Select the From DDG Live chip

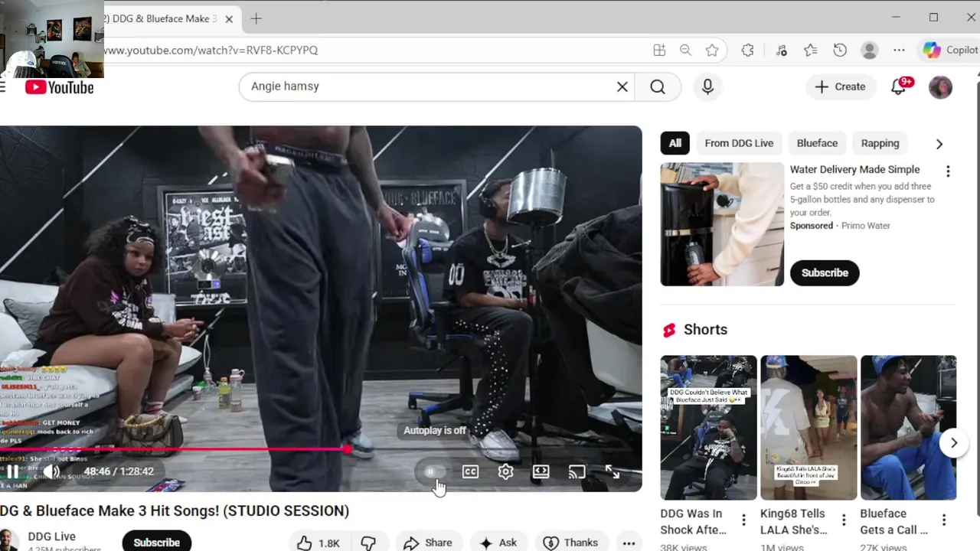click(739, 143)
